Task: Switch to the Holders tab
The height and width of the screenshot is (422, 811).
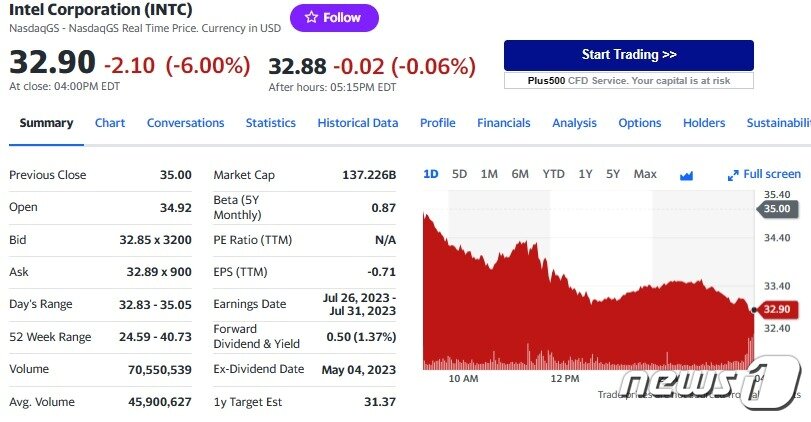Action: [704, 123]
